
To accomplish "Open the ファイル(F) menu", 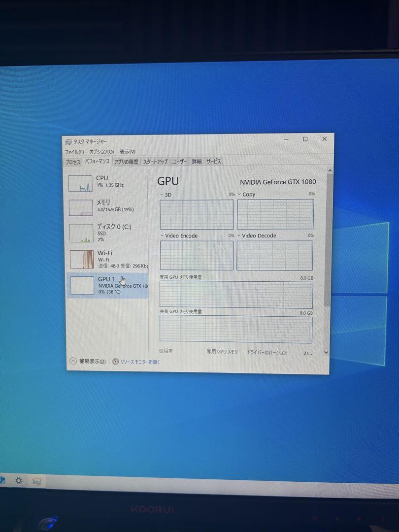I will (x=74, y=152).
